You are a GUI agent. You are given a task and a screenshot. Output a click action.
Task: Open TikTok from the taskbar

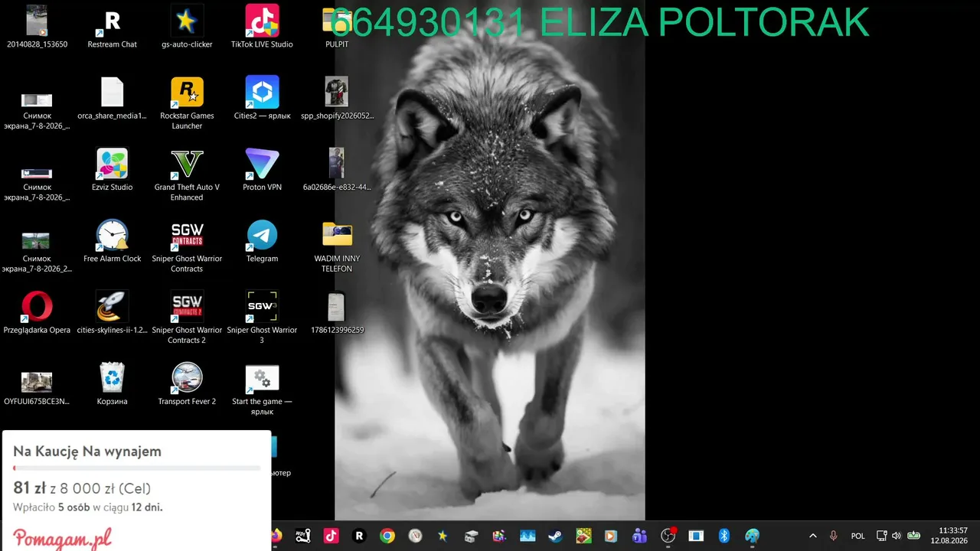(x=331, y=536)
